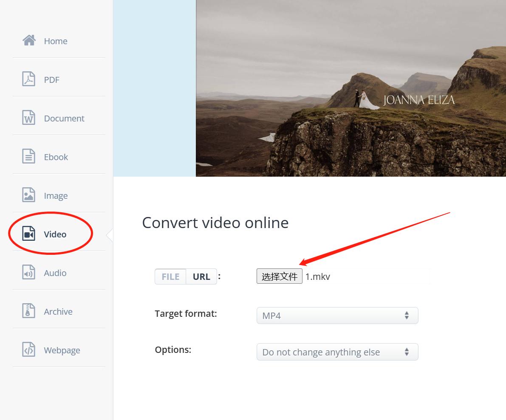Screen dimensions: 506x420
Task: Click the Archive zip icon
Action: click(28, 311)
